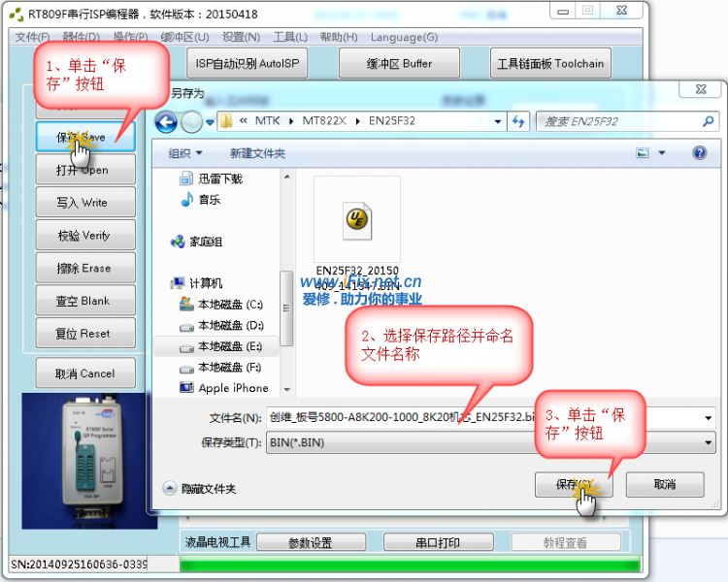
Task: Collapse folders with 隐藏文件夹 toggle
Action: pos(200,489)
